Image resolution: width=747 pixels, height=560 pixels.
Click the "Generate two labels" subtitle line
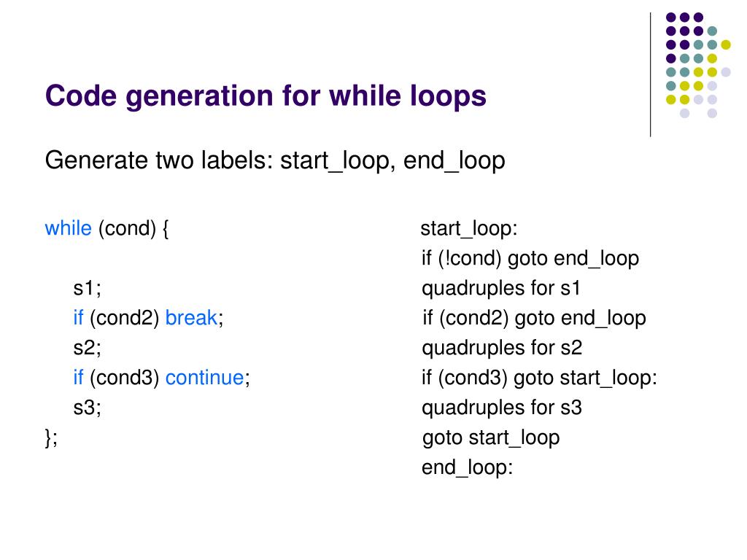[x=275, y=160]
